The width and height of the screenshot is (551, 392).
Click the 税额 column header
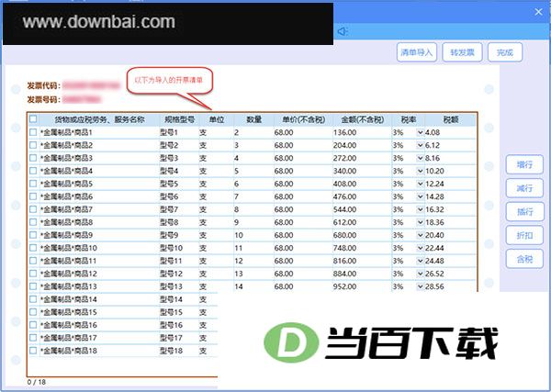click(451, 119)
